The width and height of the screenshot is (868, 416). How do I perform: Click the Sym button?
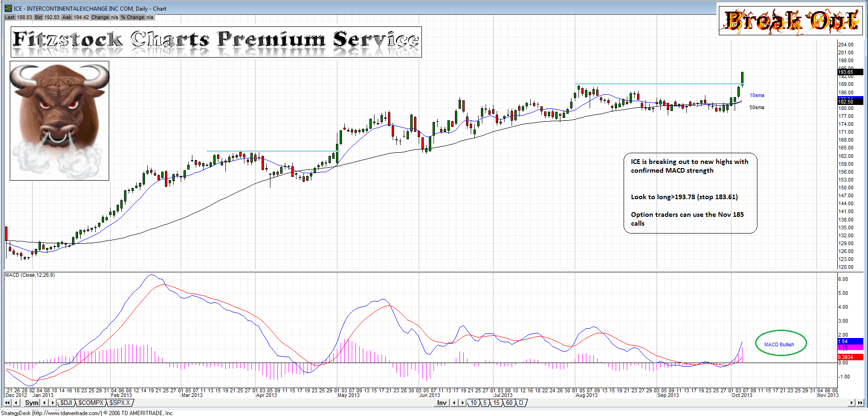[x=32, y=403]
